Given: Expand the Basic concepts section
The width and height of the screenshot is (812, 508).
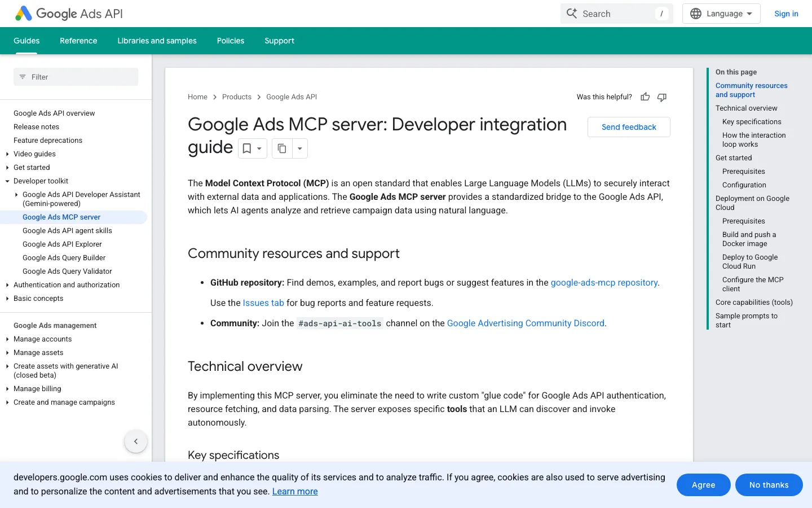Looking at the screenshot, I should pos(7,299).
